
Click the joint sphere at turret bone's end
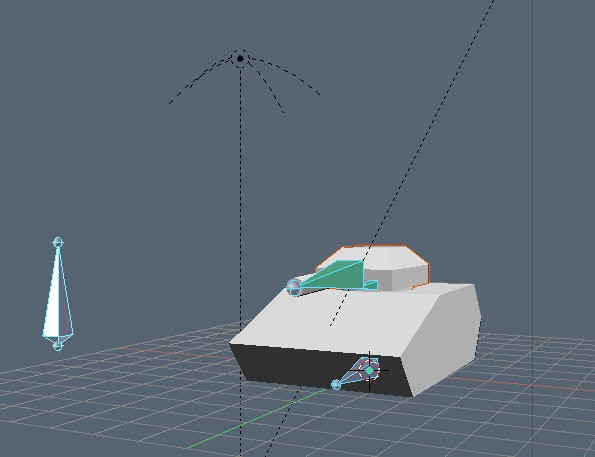pos(294,287)
